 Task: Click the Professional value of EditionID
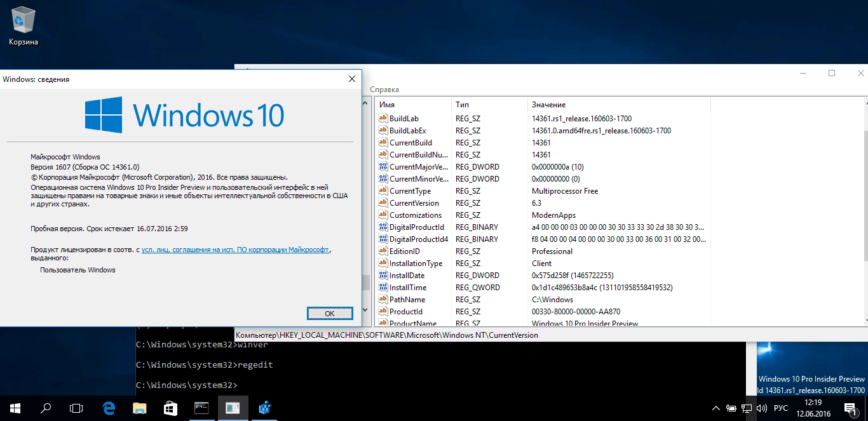coord(552,251)
